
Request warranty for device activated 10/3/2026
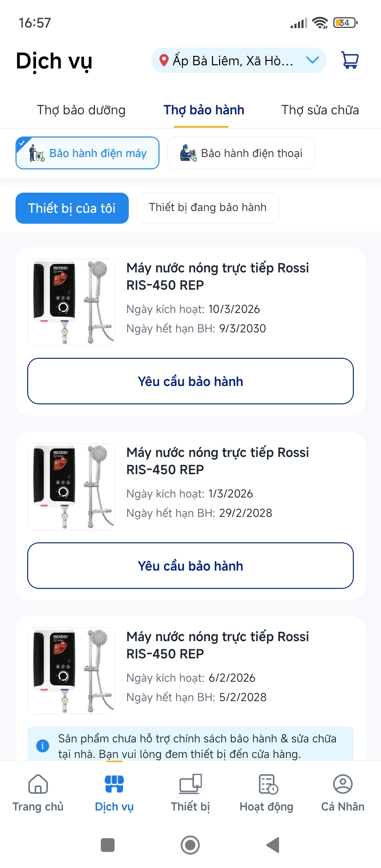coord(190,381)
